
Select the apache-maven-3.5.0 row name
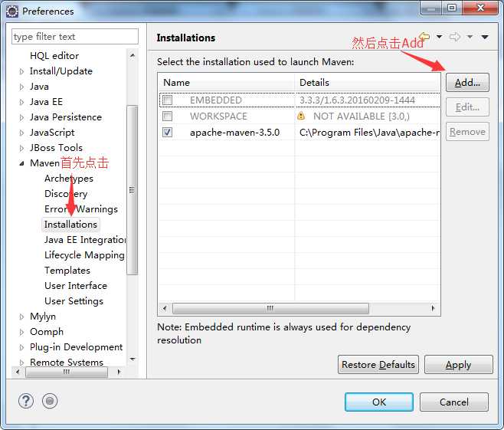234,133
